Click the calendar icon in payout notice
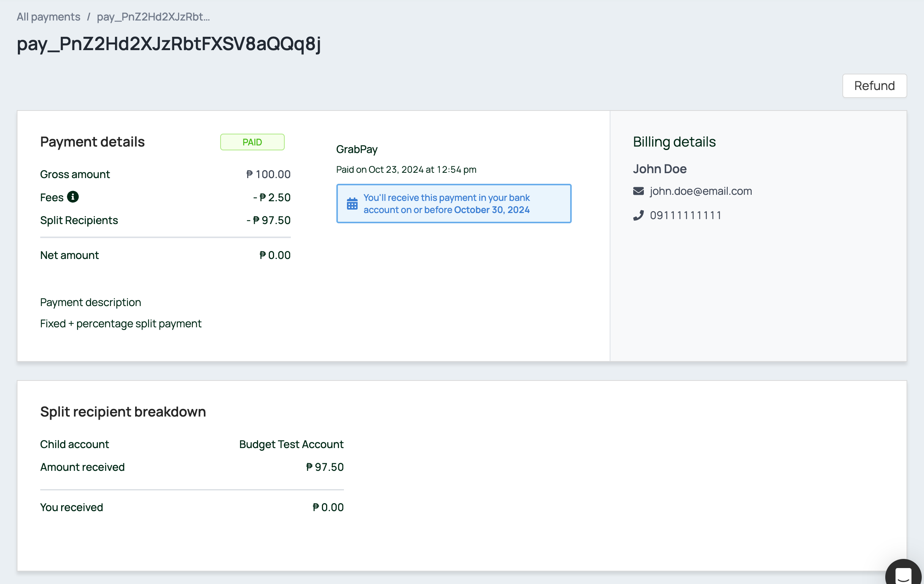924x584 pixels. tap(352, 204)
